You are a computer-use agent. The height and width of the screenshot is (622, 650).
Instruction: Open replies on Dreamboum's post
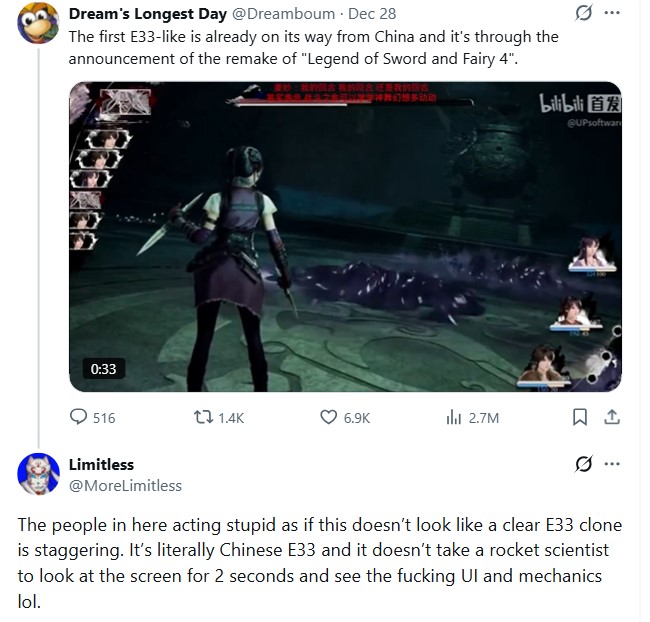click(92, 417)
